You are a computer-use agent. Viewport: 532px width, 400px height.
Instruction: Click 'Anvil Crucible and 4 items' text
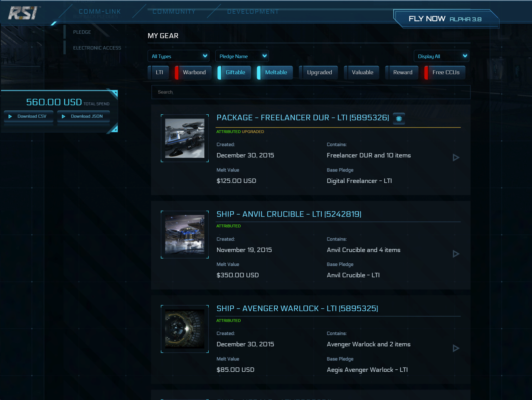click(x=364, y=250)
